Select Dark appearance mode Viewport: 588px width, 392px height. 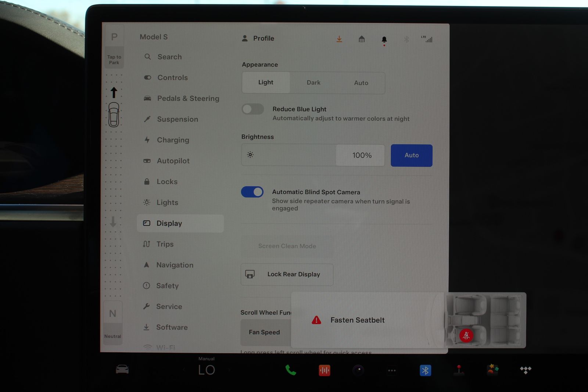(x=313, y=83)
